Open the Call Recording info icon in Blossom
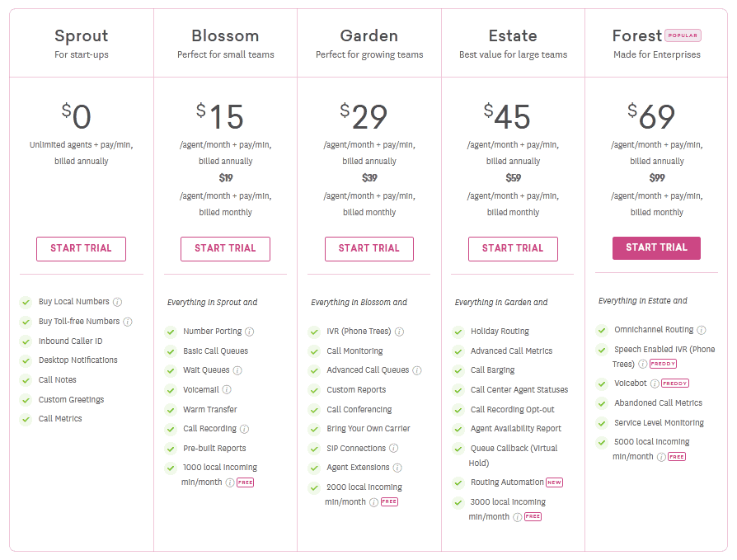 tap(244, 429)
